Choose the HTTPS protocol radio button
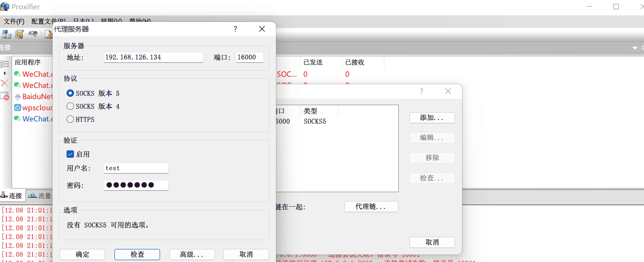This screenshot has height=262, width=644. (x=70, y=119)
